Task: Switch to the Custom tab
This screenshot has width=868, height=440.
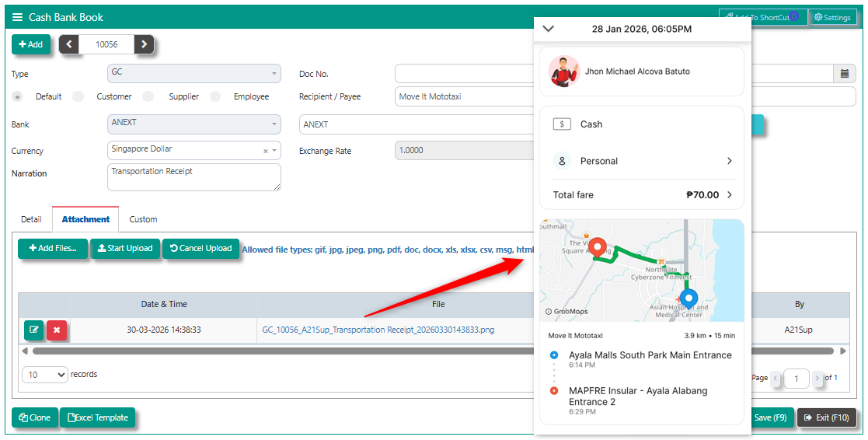Action: click(x=144, y=219)
